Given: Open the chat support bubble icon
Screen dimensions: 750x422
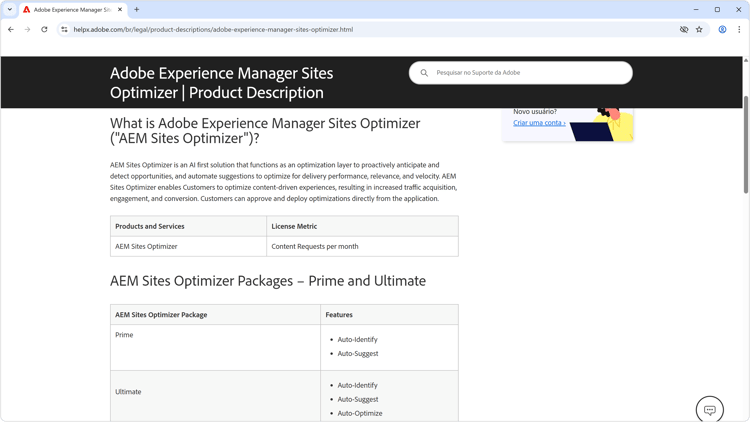Looking at the screenshot, I should [710, 410].
